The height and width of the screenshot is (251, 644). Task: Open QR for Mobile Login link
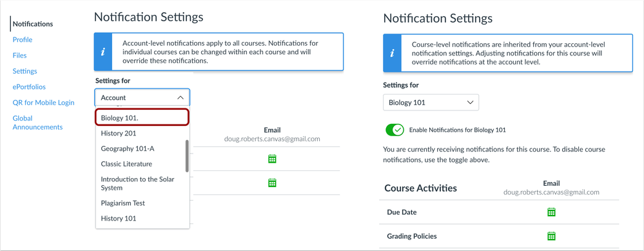coord(44,103)
